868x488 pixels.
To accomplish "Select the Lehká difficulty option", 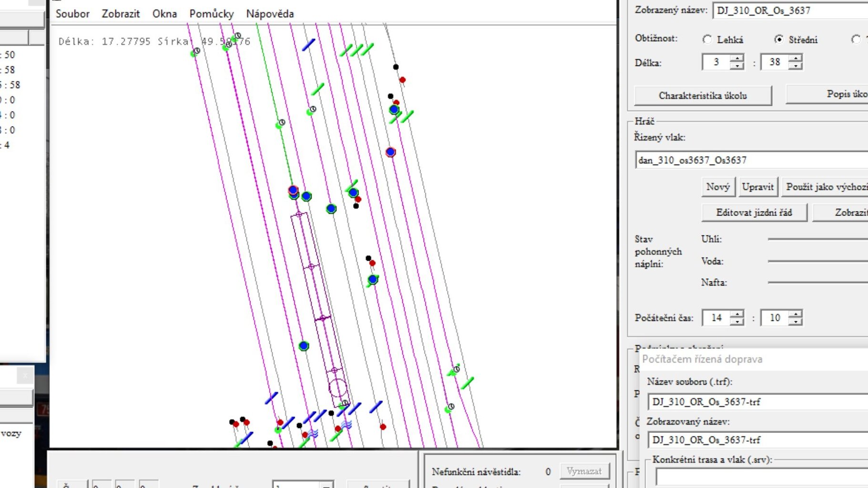I will pyautogui.click(x=707, y=40).
